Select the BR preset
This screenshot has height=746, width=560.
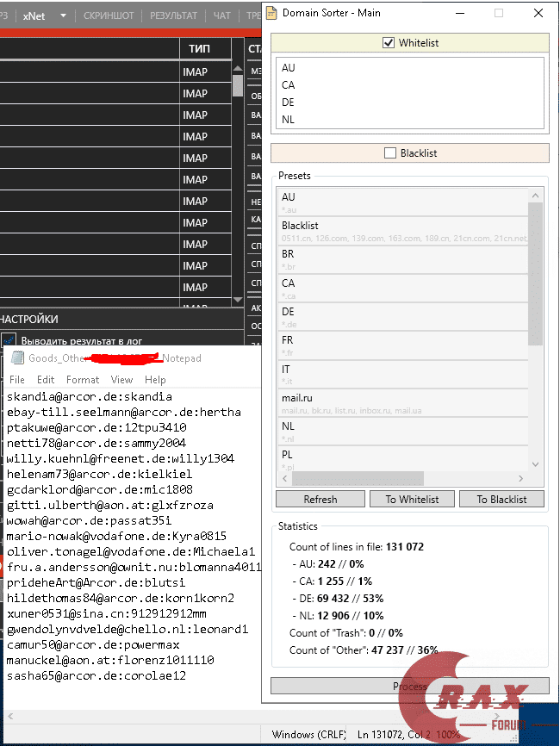[x=402, y=259]
